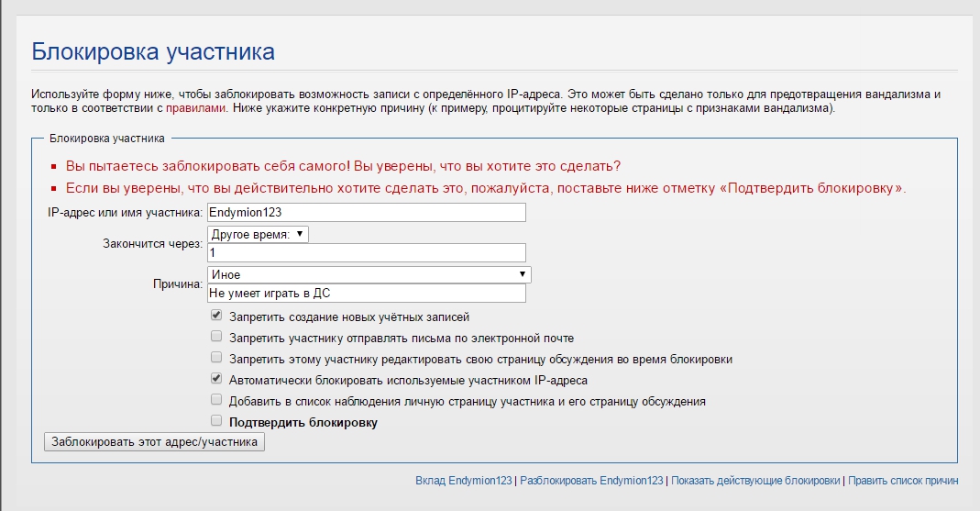Expand the 'Иное' reason dropdown
The width and height of the screenshot is (980, 511).
[x=369, y=274]
